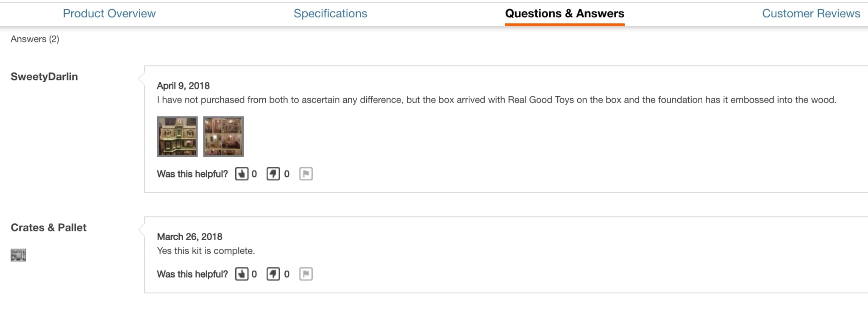The image size is (868, 314).
Task: View the Crates & Pallet profile name
Action: click(x=48, y=228)
